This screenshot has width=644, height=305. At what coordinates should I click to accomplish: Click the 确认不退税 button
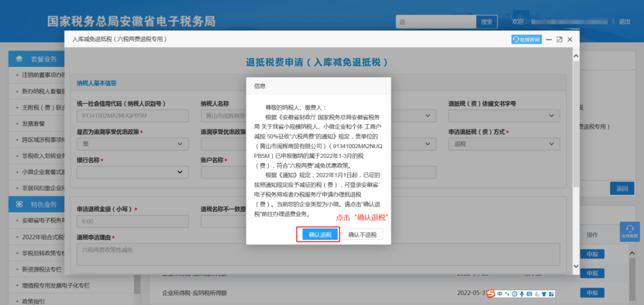click(363, 235)
